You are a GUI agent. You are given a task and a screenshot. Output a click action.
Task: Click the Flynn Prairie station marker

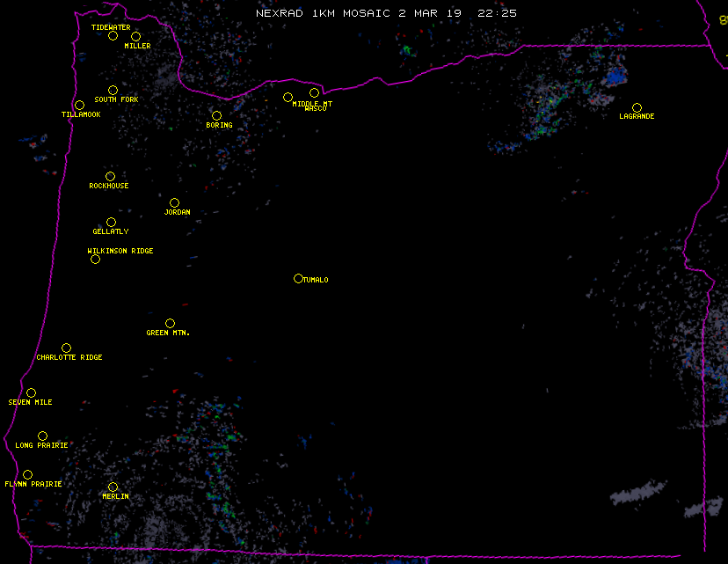pos(27,475)
